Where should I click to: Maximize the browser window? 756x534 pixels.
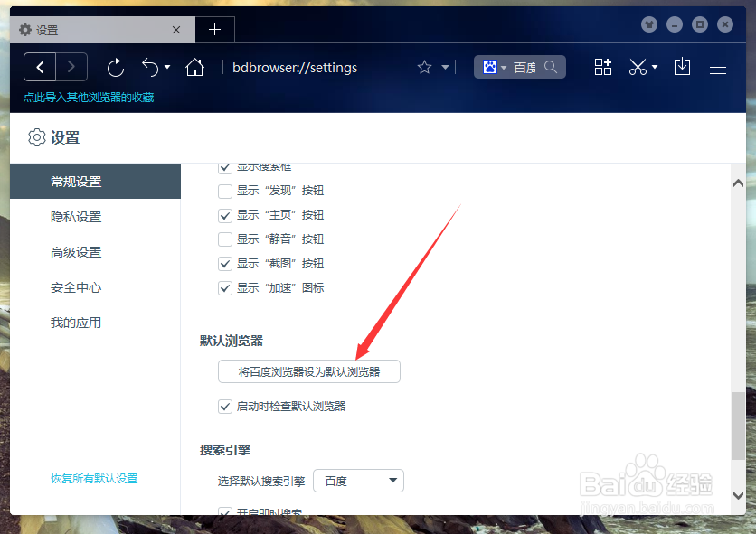coord(700,24)
